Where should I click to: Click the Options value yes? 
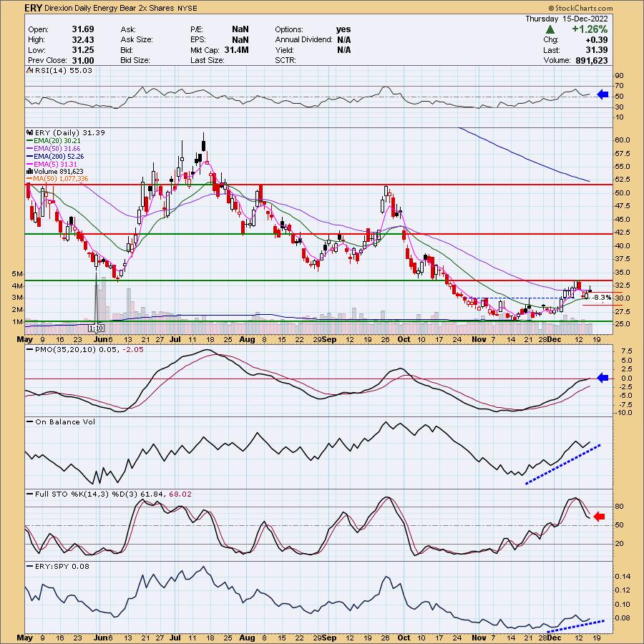[x=343, y=29]
